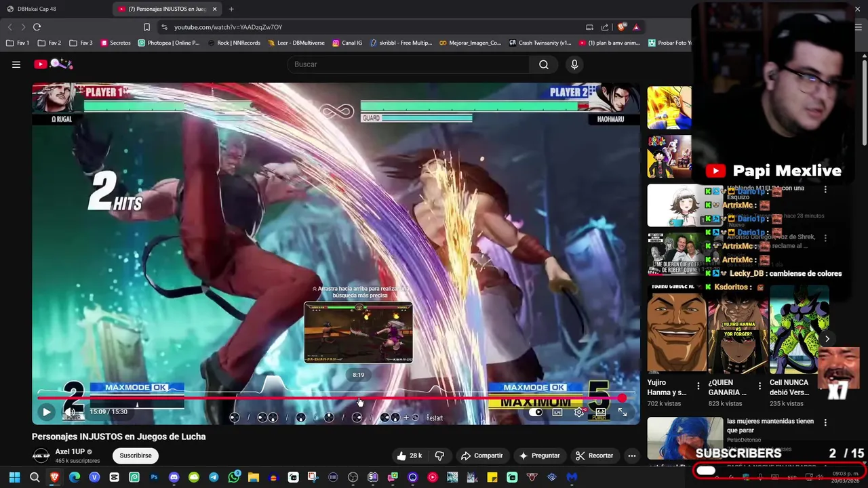Open Axel 1UP channel avatar
The height and width of the screenshot is (488, 868).
(x=41, y=455)
